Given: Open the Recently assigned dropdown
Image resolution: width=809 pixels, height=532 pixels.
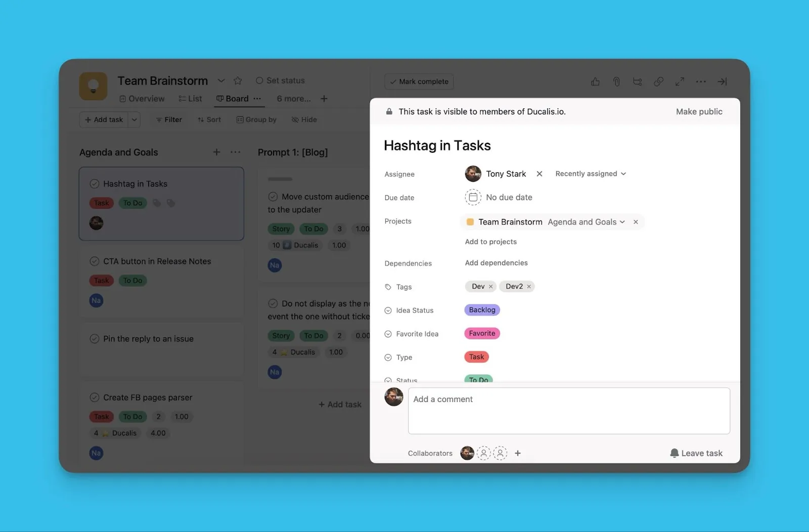Looking at the screenshot, I should pos(590,173).
